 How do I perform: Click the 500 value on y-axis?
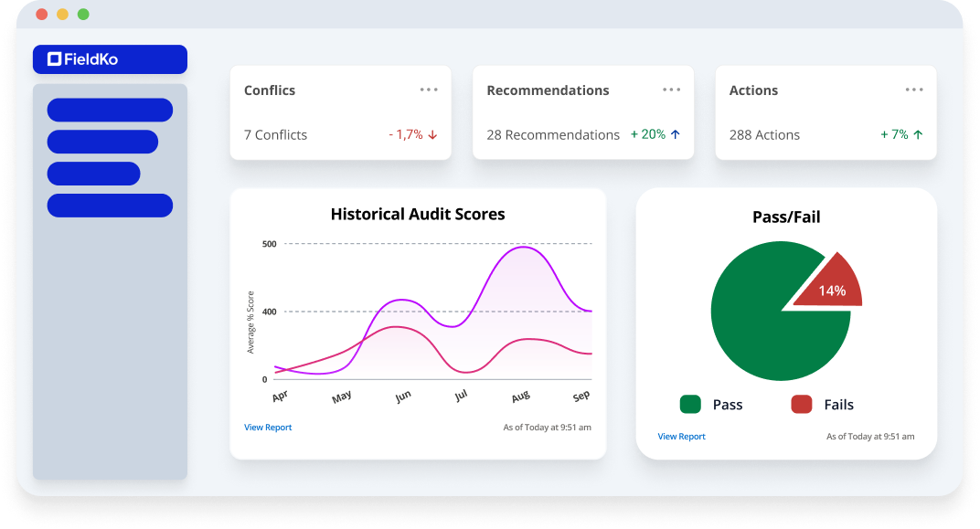tap(270, 244)
